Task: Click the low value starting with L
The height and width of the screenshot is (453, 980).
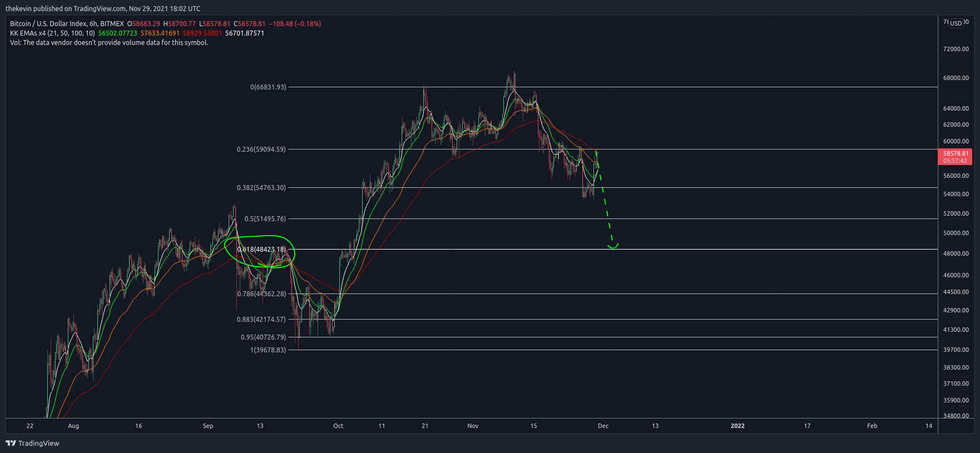Action: pos(215,24)
